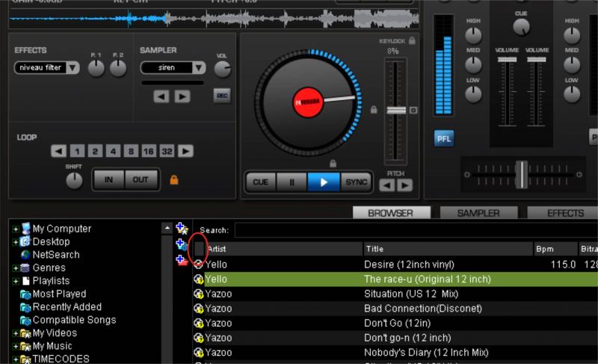Toggle the sampler REC button
Screen dimensions: 598x364
pyautogui.click(x=222, y=96)
